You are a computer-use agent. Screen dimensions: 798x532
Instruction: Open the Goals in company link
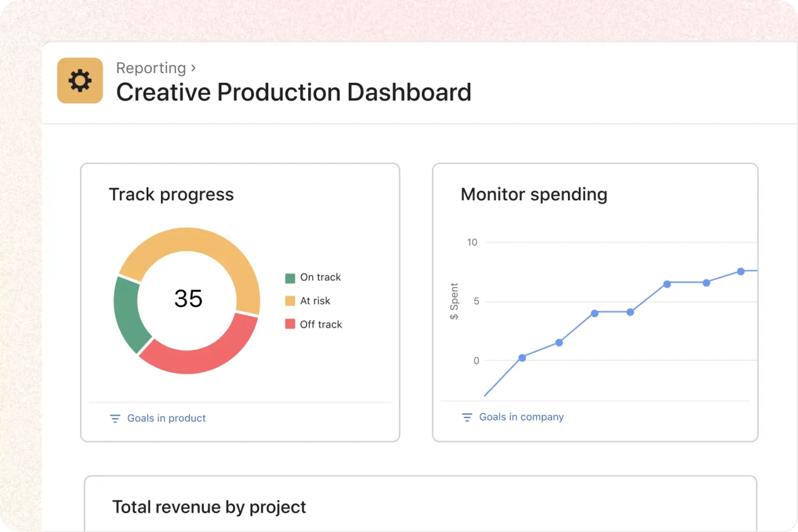(521, 417)
